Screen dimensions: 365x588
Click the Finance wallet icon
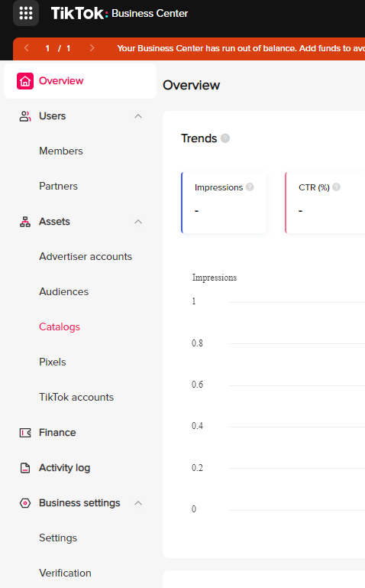[25, 433]
